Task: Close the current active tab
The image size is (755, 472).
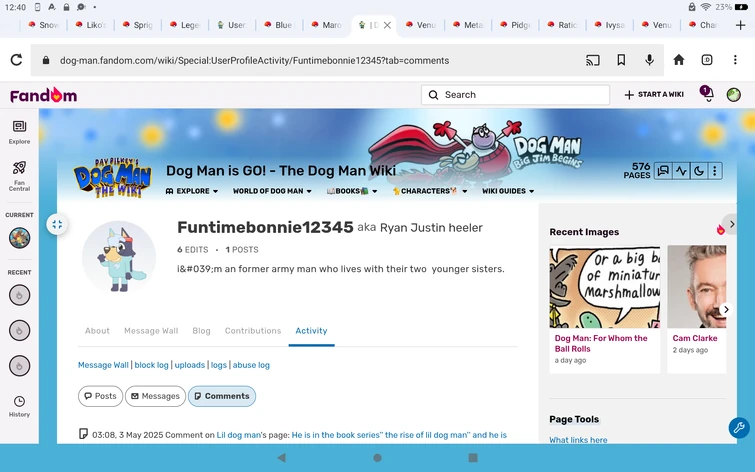Action: (387, 25)
